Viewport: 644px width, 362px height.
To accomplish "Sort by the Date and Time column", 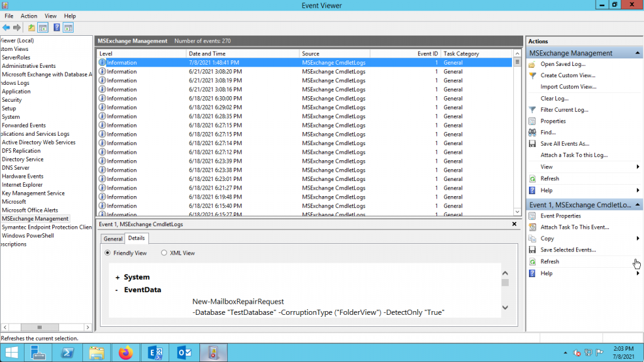I will pyautogui.click(x=242, y=54).
